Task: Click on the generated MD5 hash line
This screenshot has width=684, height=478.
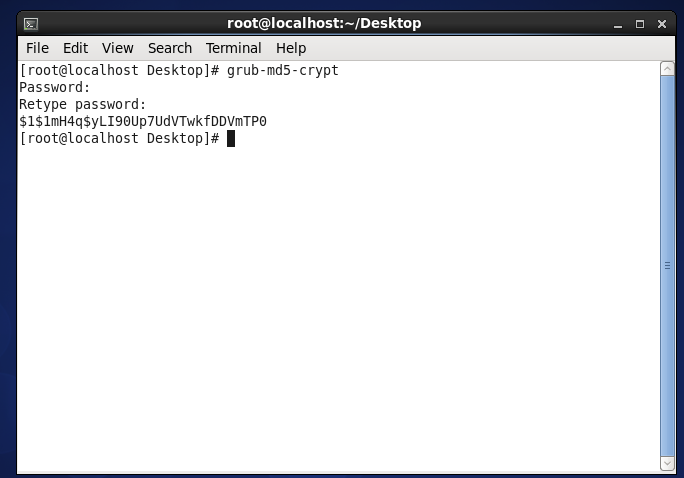Action: (143, 121)
